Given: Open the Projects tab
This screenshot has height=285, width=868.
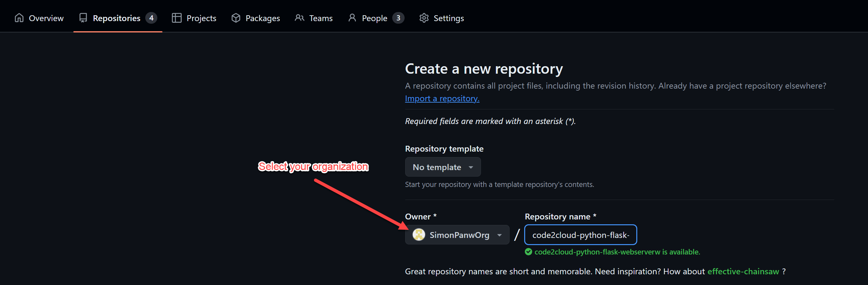Looking at the screenshot, I should pos(194,18).
